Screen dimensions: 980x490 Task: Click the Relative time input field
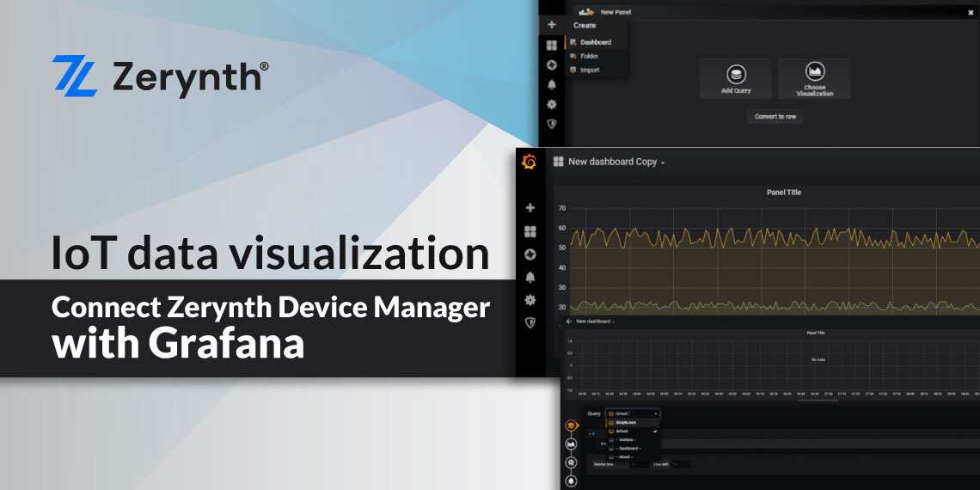(639, 464)
